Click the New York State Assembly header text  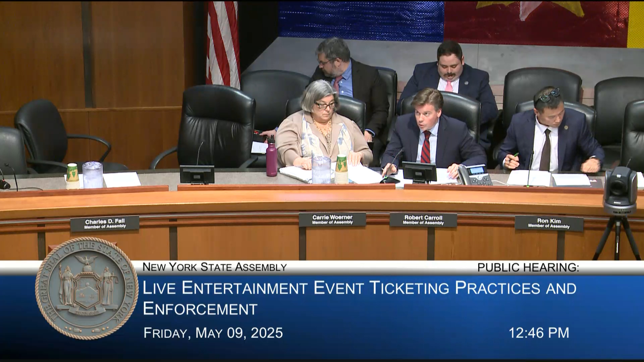pos(214,267)
